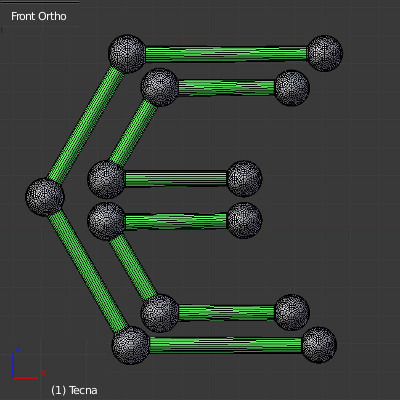This screenshot has width=400, height=400.
Task: Select the sphere at the top outer corner joint
Action: pyautogui.click(x=127, y=54)
